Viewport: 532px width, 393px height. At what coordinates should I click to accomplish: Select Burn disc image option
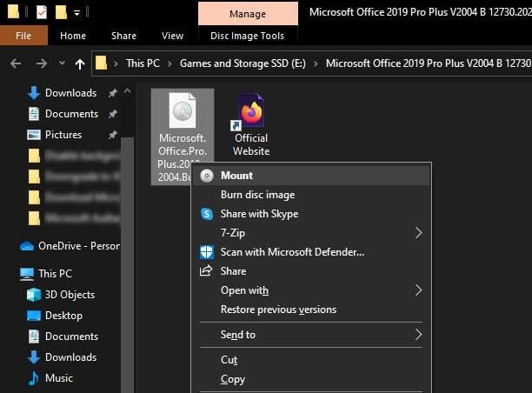coord(311,195)
